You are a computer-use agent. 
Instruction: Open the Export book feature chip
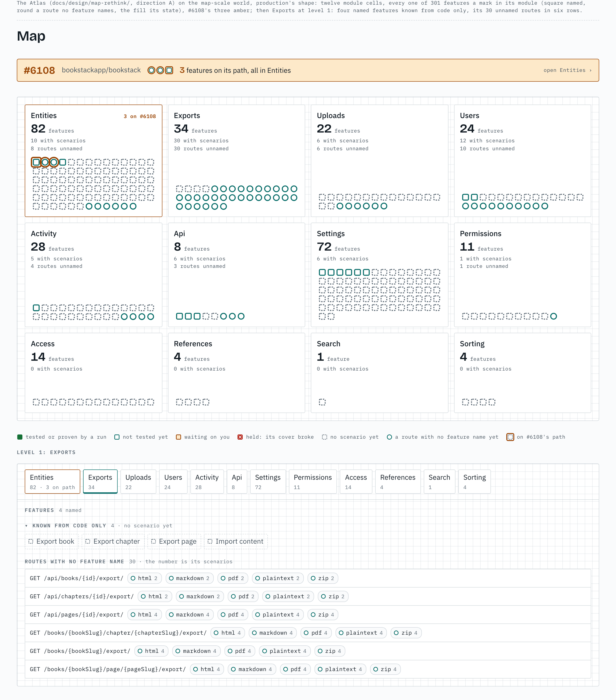(52, 541)
